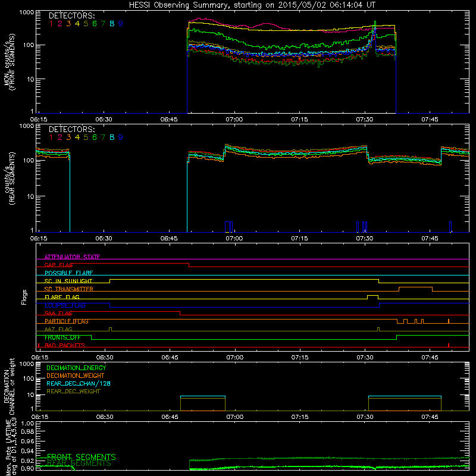Click DETECTORS: legend heading in front segments panel
This screenshot has width=476, height=476.
click(x=71, y=15)
